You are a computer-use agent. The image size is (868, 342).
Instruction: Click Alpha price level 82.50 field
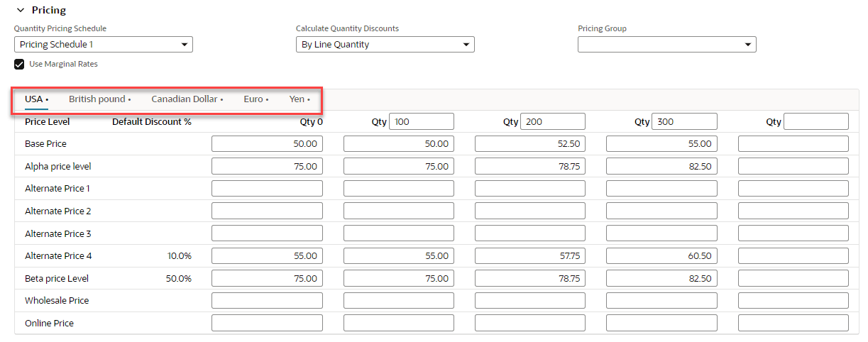coord(661,167)
